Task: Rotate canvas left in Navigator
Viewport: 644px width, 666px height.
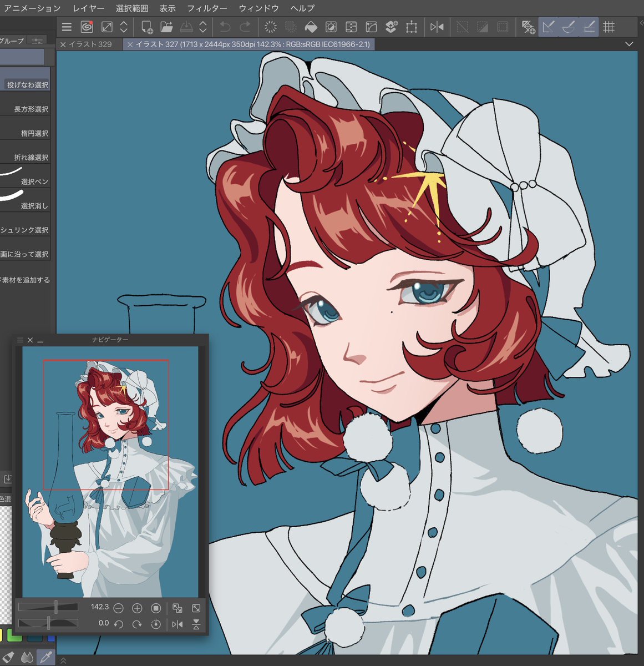Action: [118, 624]
